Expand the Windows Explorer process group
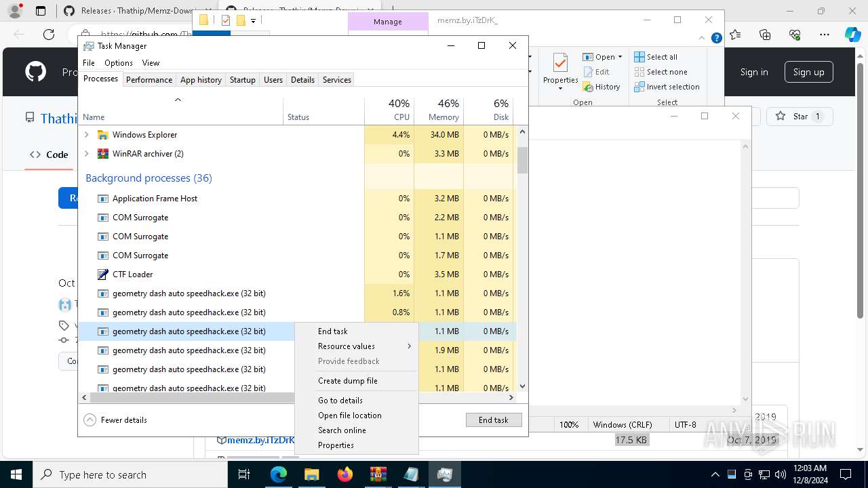868x488 pixels. (87, 135)
